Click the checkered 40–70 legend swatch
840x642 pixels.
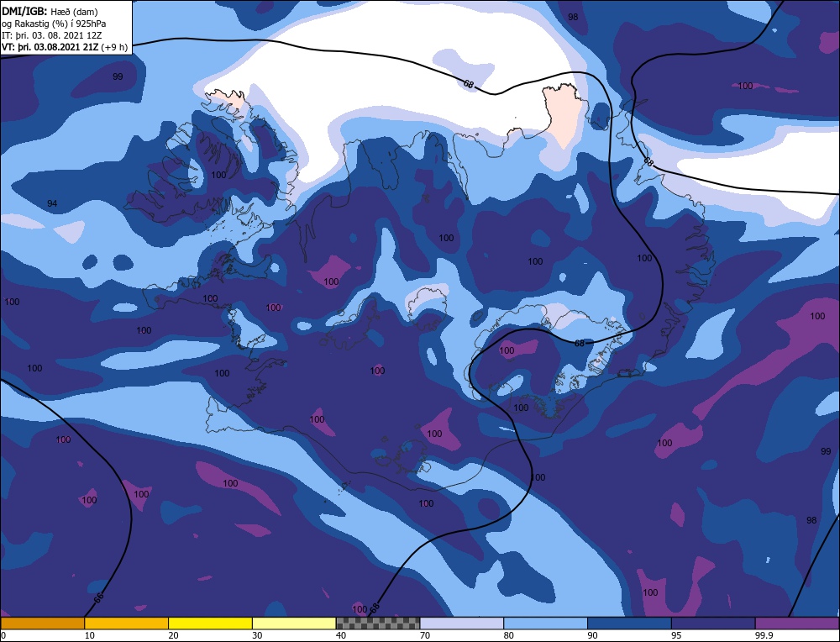pos(378,624)
